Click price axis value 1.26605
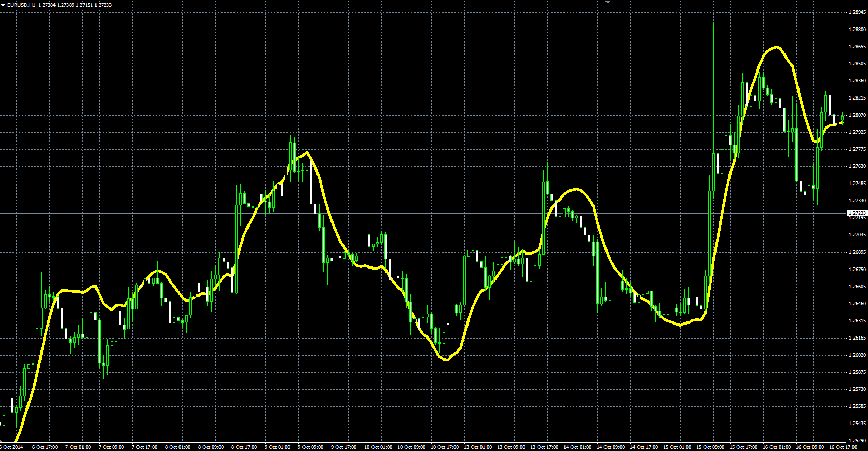 (x=857, y=286)
